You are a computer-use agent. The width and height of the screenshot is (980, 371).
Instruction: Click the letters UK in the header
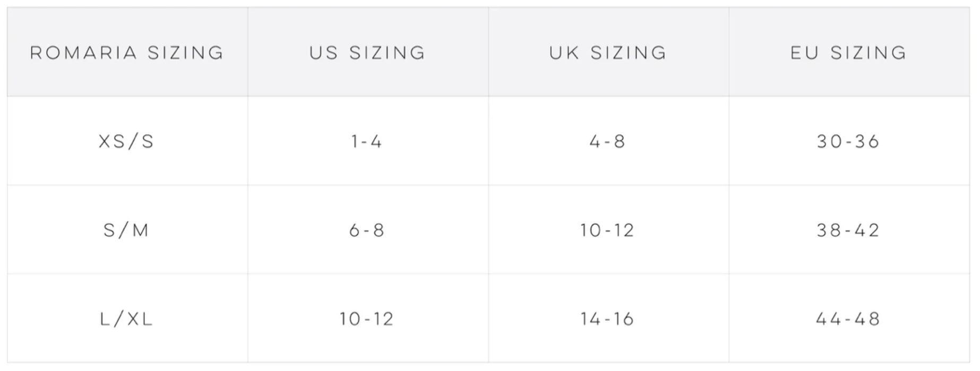(564, 53)
